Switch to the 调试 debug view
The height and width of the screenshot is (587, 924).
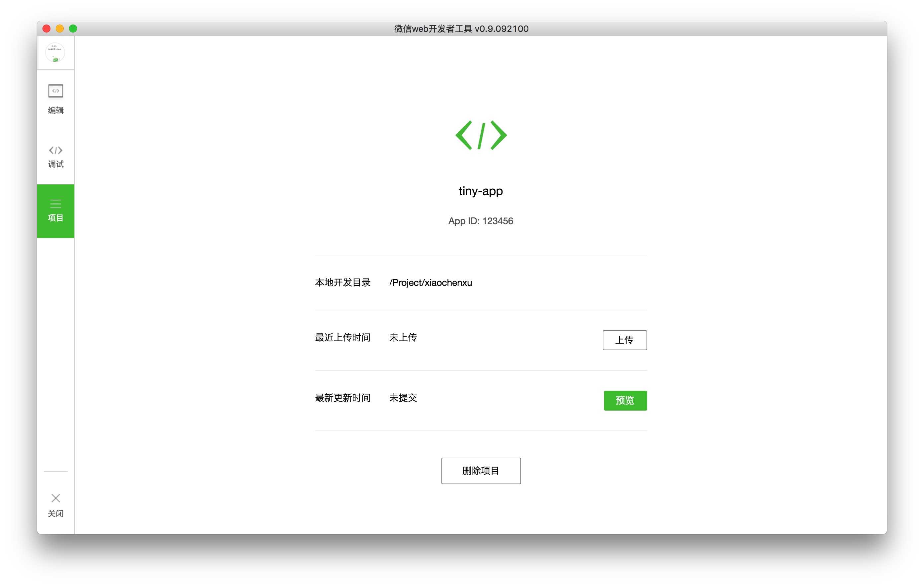click(56, 157)
